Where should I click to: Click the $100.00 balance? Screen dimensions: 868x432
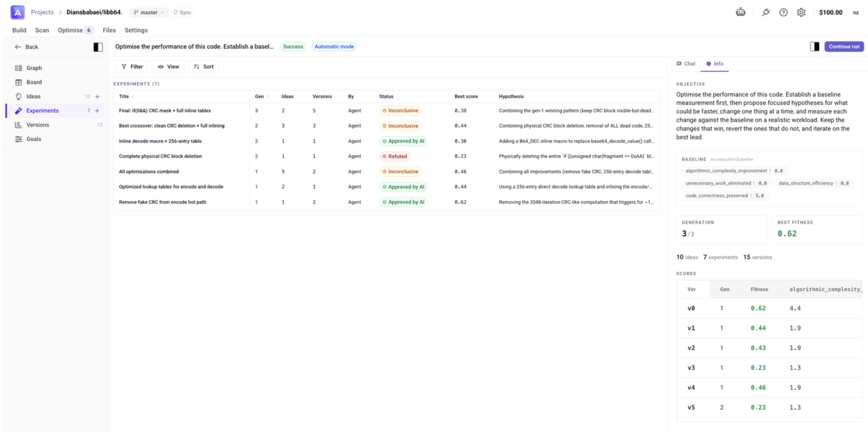tap(830, 12)
